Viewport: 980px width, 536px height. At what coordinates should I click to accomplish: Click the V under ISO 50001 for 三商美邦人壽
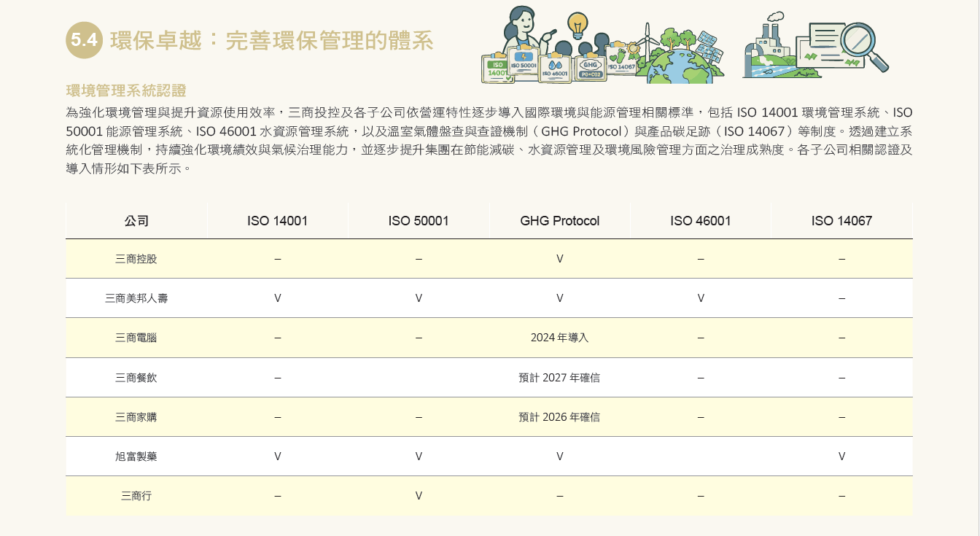coord(419,298)
